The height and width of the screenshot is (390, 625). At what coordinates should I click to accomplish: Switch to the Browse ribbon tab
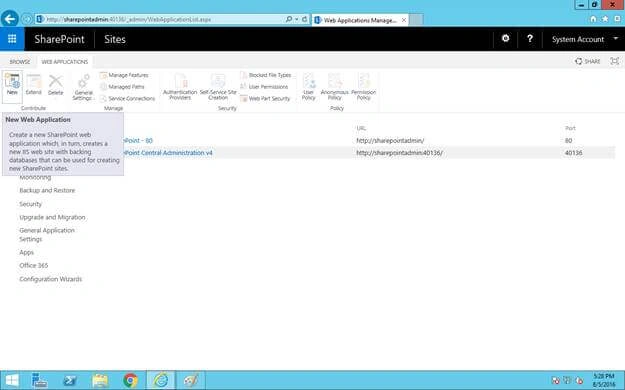20,62
